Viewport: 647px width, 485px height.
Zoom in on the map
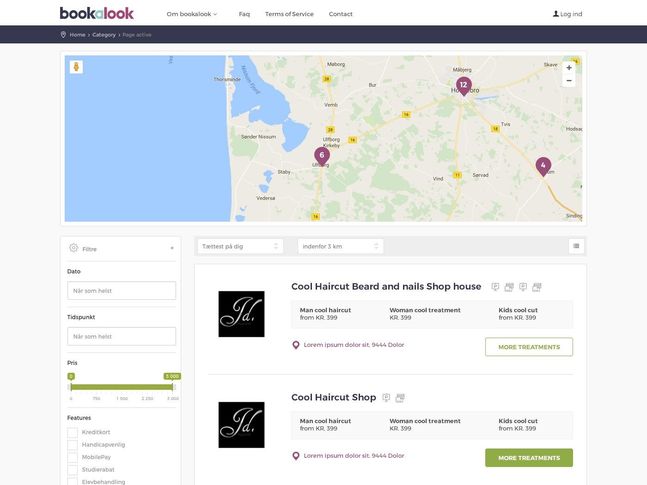coord(569,67)
